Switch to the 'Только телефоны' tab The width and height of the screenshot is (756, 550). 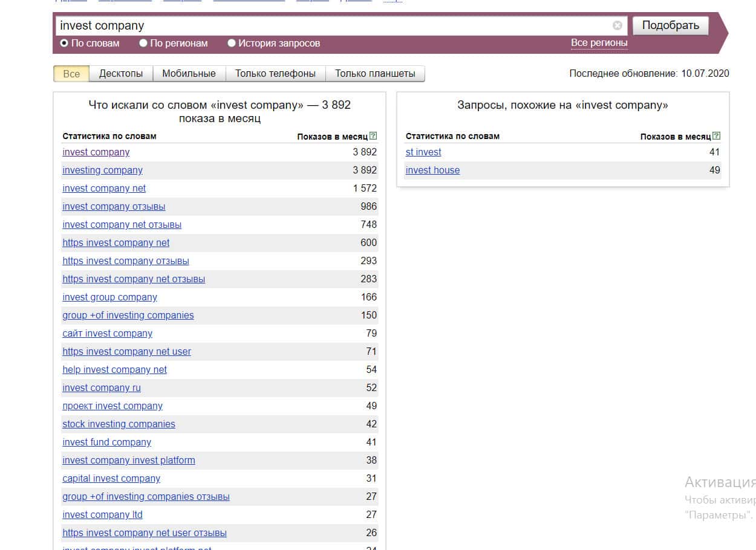click(x=275, y=74)
